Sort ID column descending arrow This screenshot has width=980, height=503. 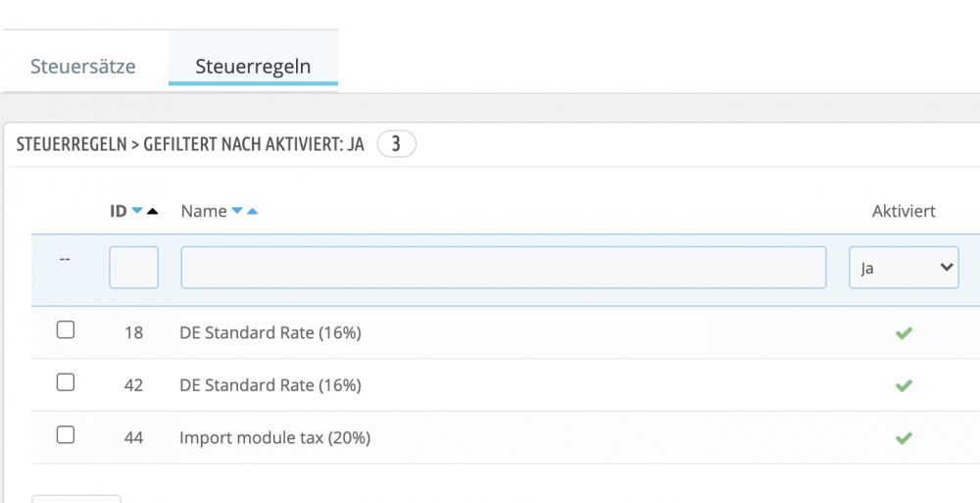137,212
